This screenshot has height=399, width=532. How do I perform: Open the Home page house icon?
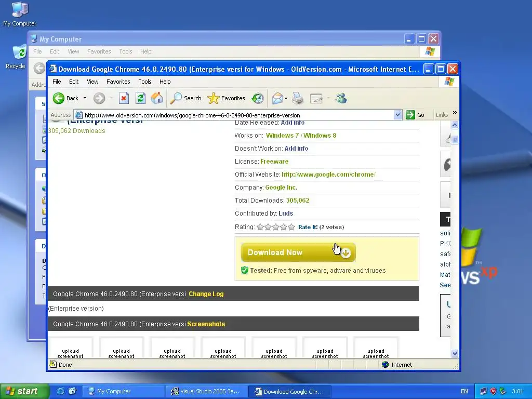point(157,98)
